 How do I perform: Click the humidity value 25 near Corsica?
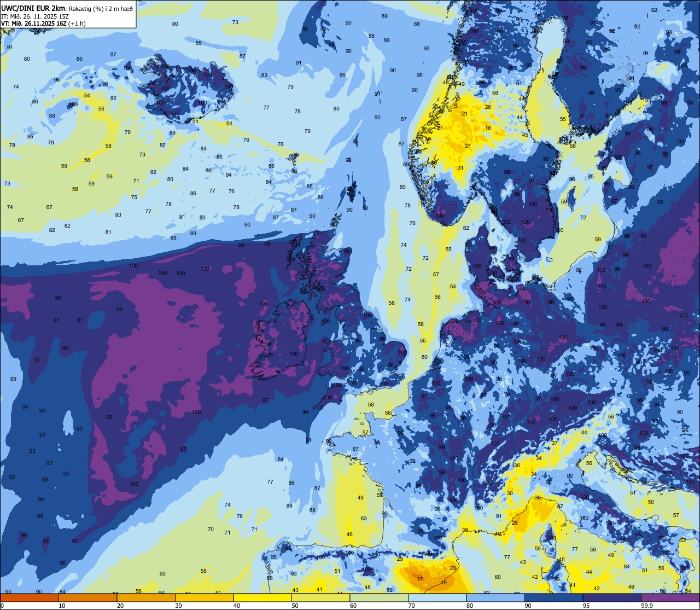(515, 523)
